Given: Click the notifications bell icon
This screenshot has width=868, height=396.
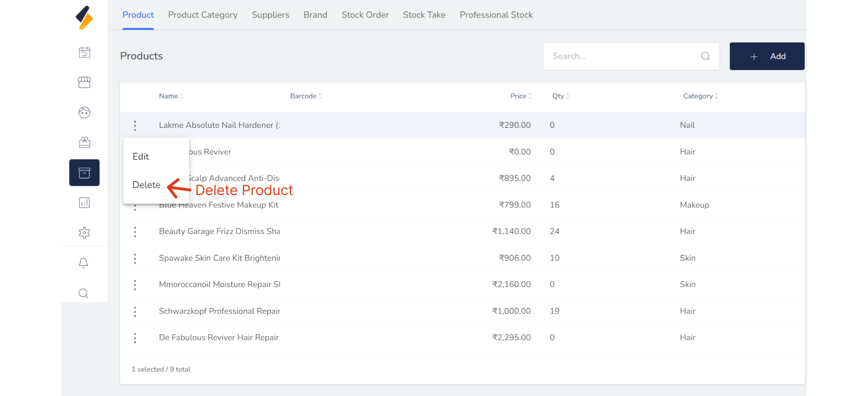Looking at the screenshot, I should coord(83,263).
